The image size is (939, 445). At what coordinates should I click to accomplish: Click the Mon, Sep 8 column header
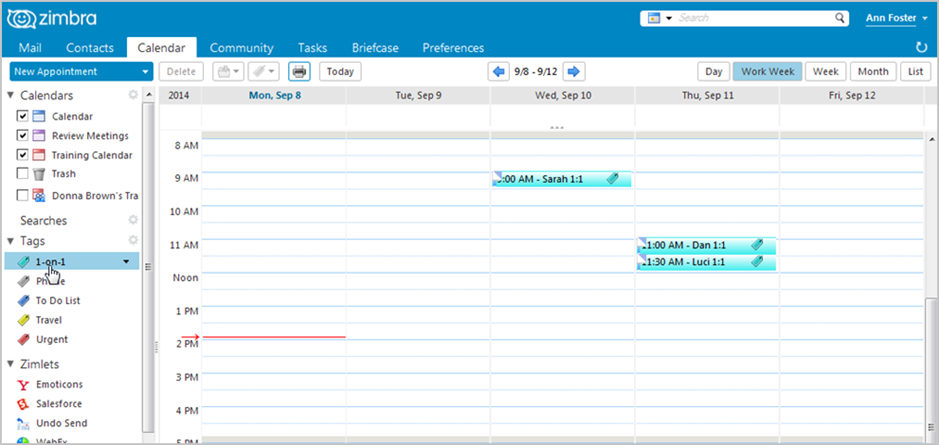coord(275,95)
